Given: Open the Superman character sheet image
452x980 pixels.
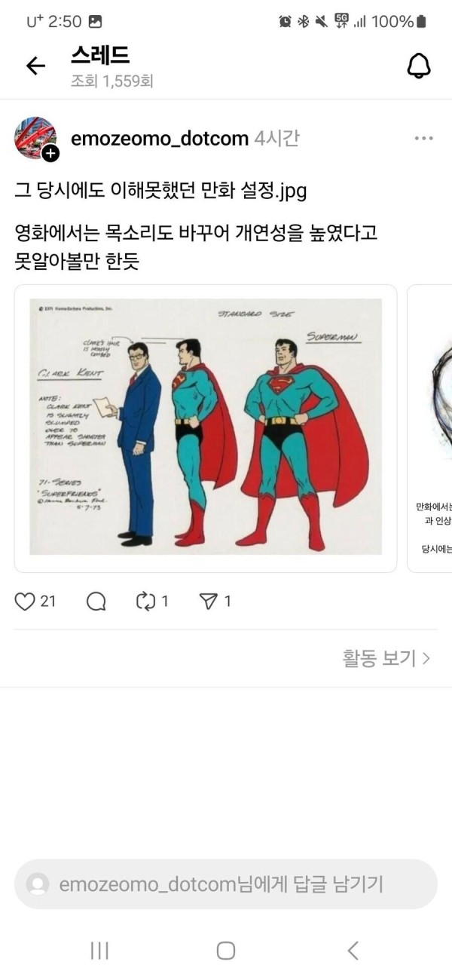Looking at the screenshot, I should point(206,428).
